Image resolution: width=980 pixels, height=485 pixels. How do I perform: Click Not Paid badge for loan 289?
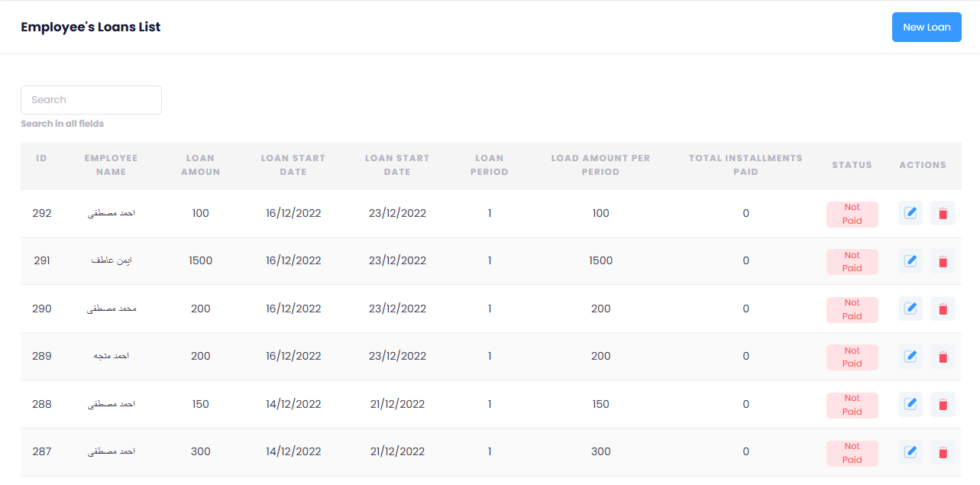(x=852, y=357)
